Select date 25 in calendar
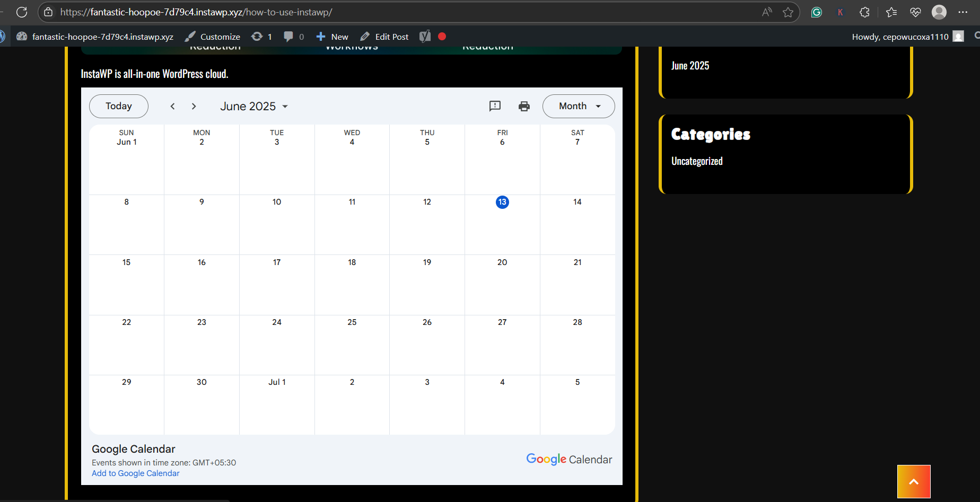Image resolution: width=980 pixels, height=502 pixels. click(352, 322)
